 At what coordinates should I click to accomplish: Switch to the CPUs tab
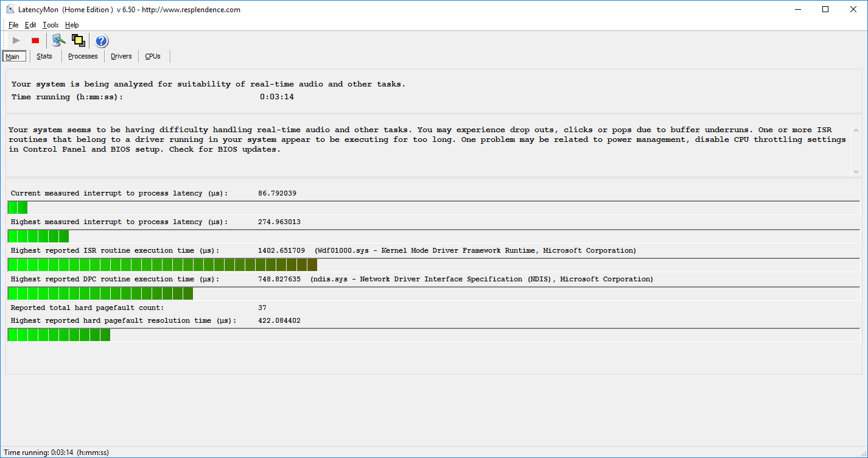click(x=153, y=56)
